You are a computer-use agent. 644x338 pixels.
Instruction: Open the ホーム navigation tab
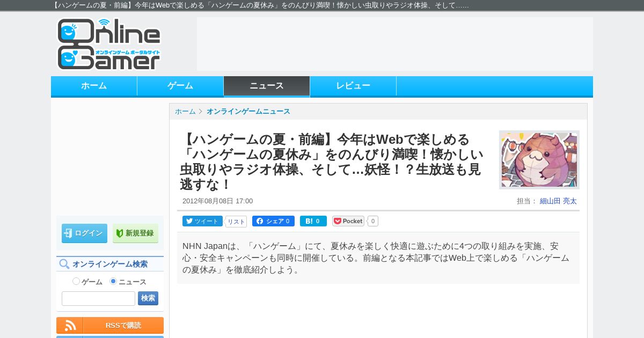click(94, 86)
